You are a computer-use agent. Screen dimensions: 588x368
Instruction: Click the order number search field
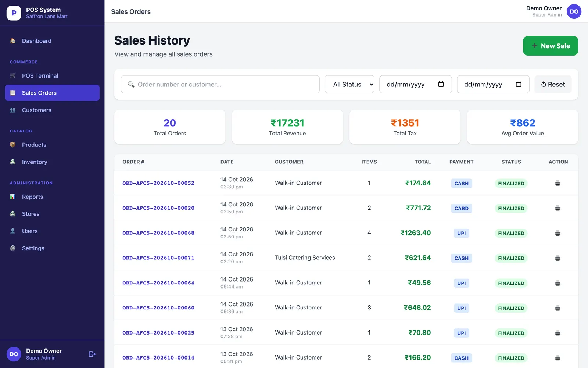220,84
